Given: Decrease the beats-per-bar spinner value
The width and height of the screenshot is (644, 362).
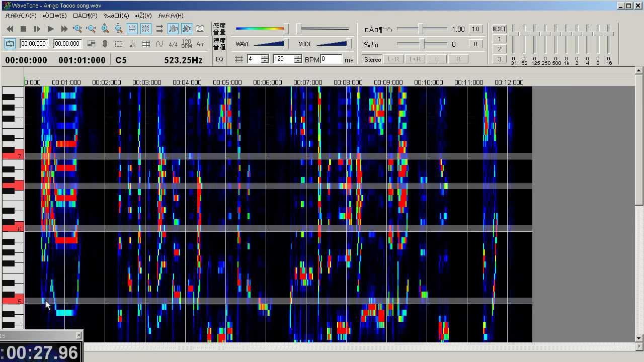Looking at the screenshot, I should [x=265, y=61].
